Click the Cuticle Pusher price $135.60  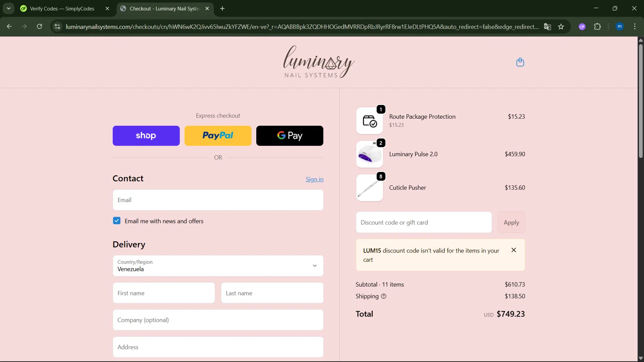point(515,187)
